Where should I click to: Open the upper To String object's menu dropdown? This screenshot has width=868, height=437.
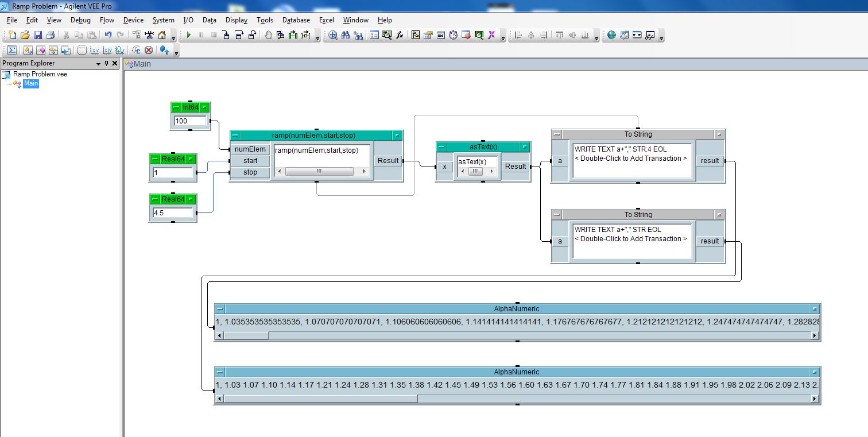click(x=719, y=134)
